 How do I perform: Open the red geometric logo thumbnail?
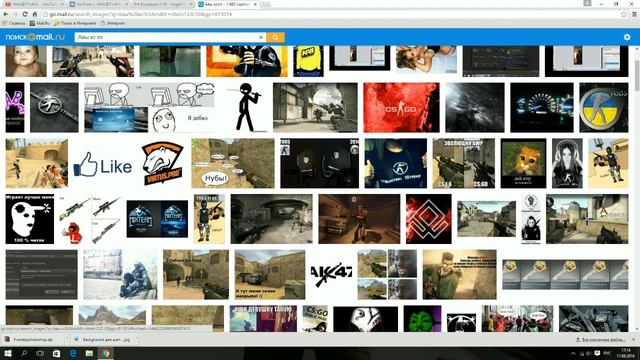click(x=429, y=219)
